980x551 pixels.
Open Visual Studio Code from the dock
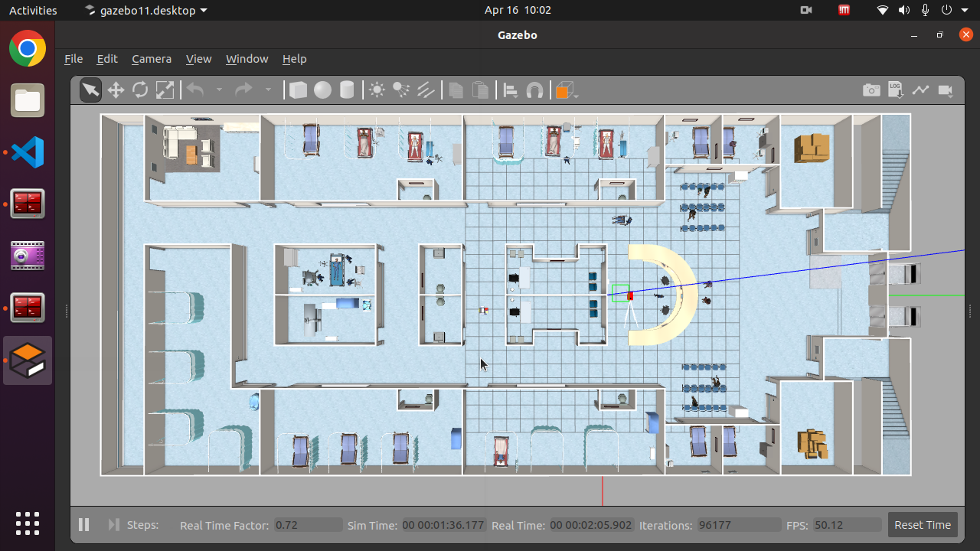point(28,152)
